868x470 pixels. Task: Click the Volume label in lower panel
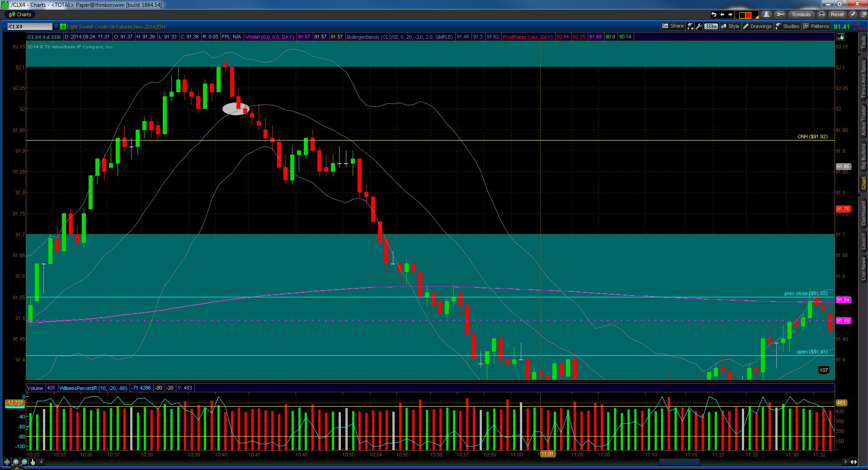click(x=35, y=388)
